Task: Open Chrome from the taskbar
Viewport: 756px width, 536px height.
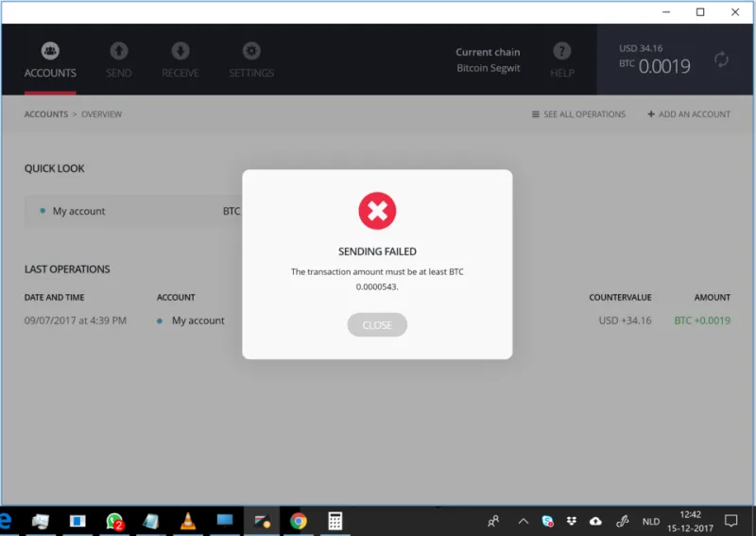Action: (x=299, y=521)
